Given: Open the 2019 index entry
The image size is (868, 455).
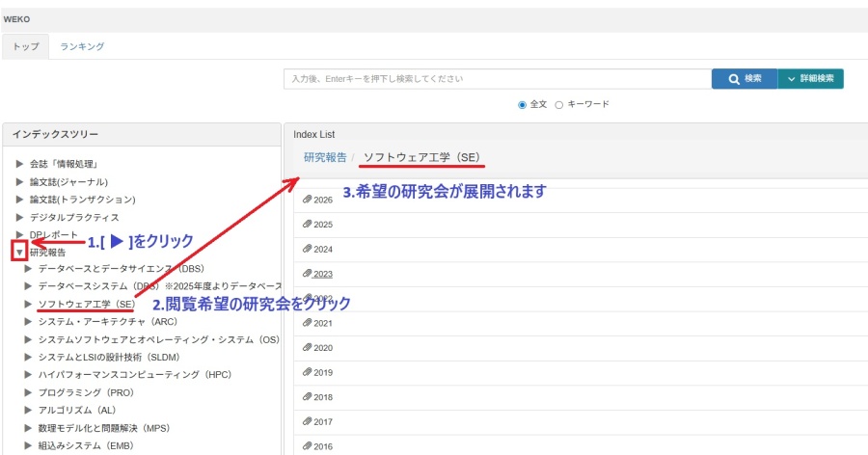Looking at the screenshot, I should pos(323,372).
